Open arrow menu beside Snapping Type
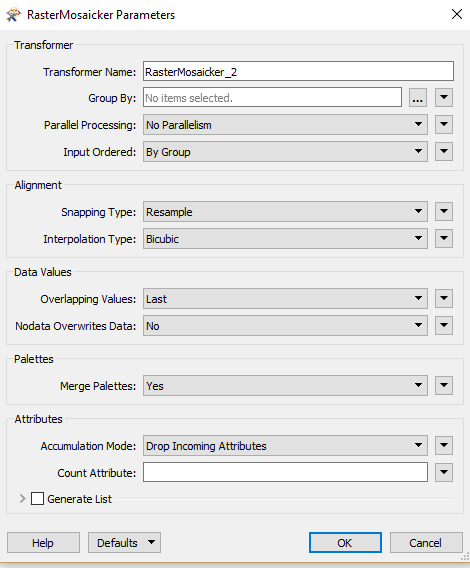The width and height of the screenshot is (470, 568). (x=444, y=212)
